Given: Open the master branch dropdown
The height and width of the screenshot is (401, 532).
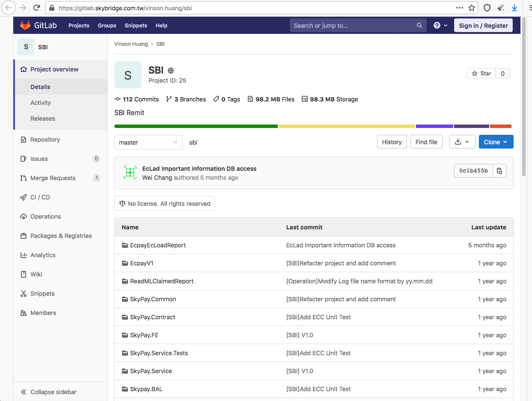Looking at the screenshot, I should 149,143.
